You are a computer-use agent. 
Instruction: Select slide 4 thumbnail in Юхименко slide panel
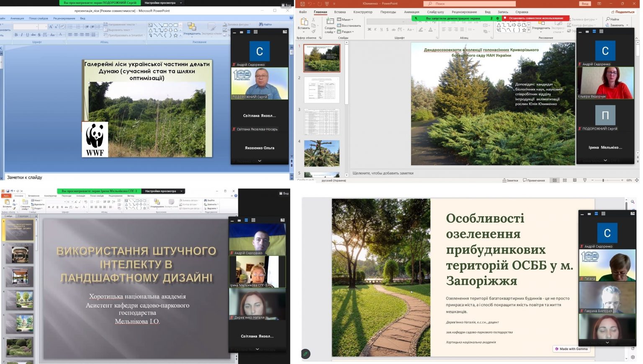click(321, 153)
